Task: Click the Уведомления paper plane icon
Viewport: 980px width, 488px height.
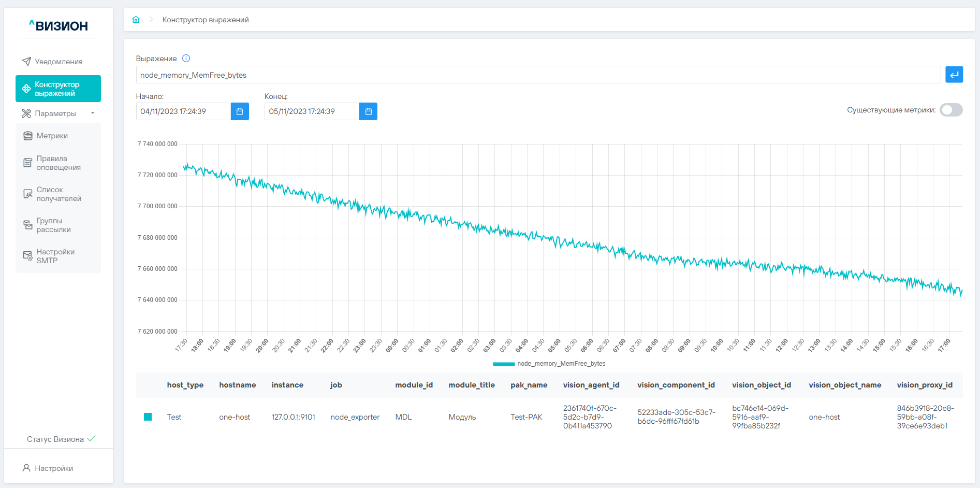Action: (x=26, y=62)
